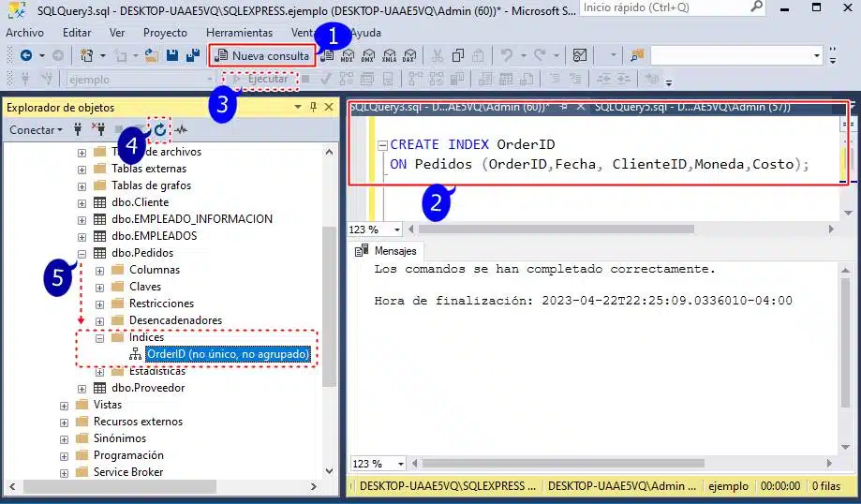Click the save all icon

pyautogui.click(x=192, y=55)
